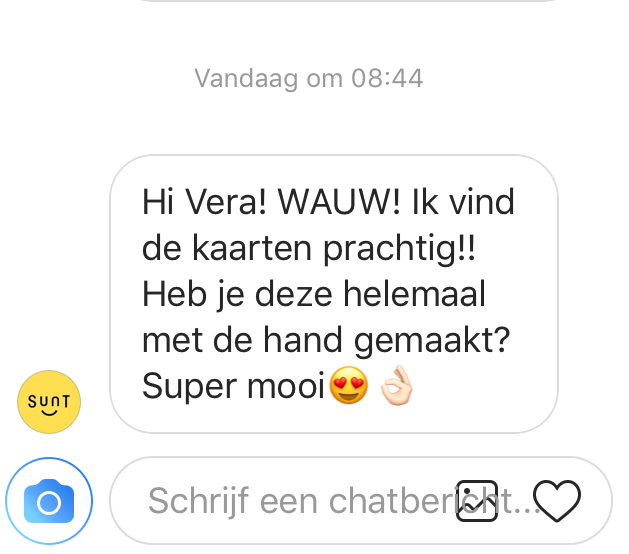Click the previous message bubble edge at top
629x554 pixels.
pos(348,1)
